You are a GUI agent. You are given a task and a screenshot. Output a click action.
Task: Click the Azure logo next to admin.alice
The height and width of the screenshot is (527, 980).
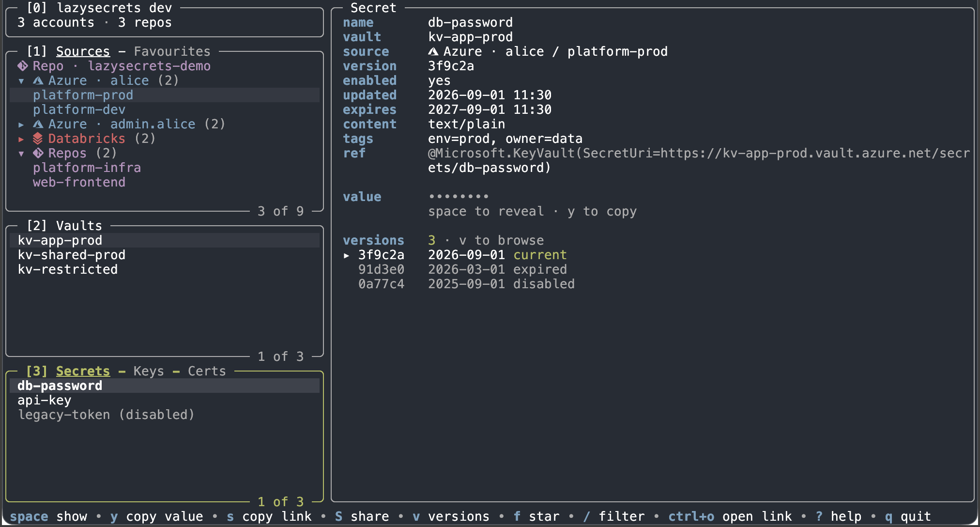tap(38, 124)
